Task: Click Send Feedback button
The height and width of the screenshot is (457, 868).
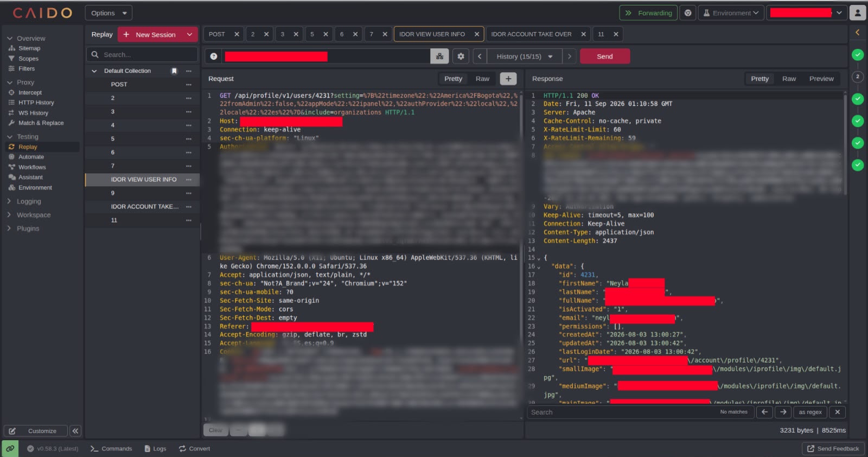Action: point(833,449)
